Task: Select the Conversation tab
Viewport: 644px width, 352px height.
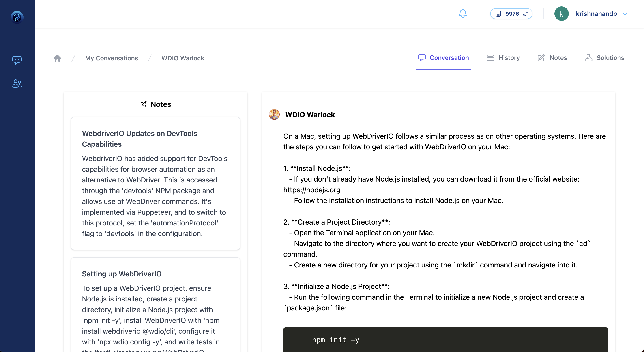Action: click(444, 58)
